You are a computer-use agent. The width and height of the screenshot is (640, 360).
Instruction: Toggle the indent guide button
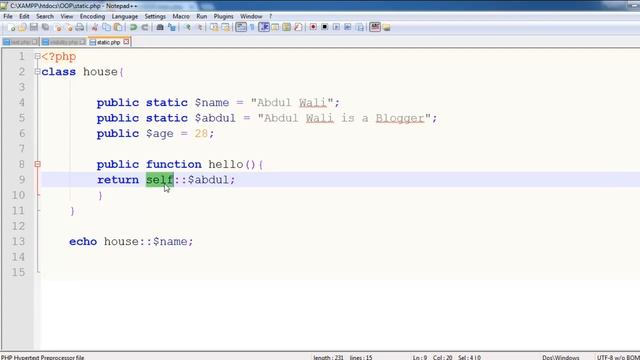click(264, 27)
